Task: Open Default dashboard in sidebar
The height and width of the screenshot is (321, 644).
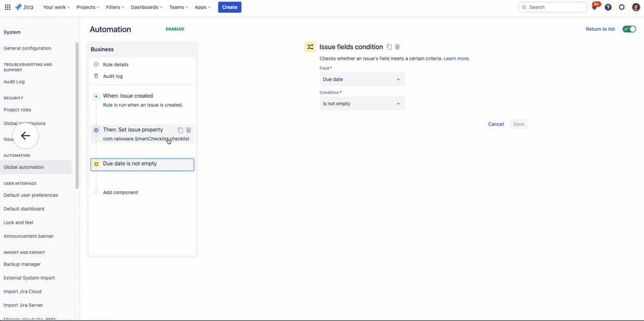Action: (24, 209)
